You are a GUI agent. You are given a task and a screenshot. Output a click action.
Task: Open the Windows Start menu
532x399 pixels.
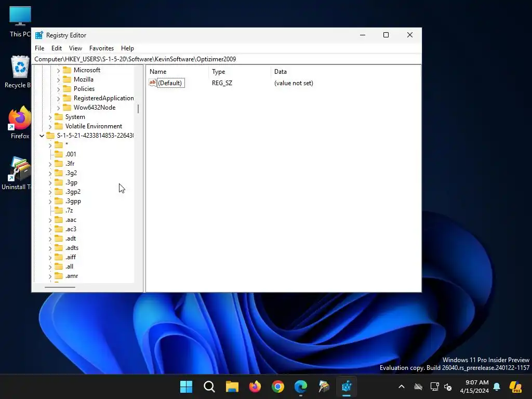186,387
